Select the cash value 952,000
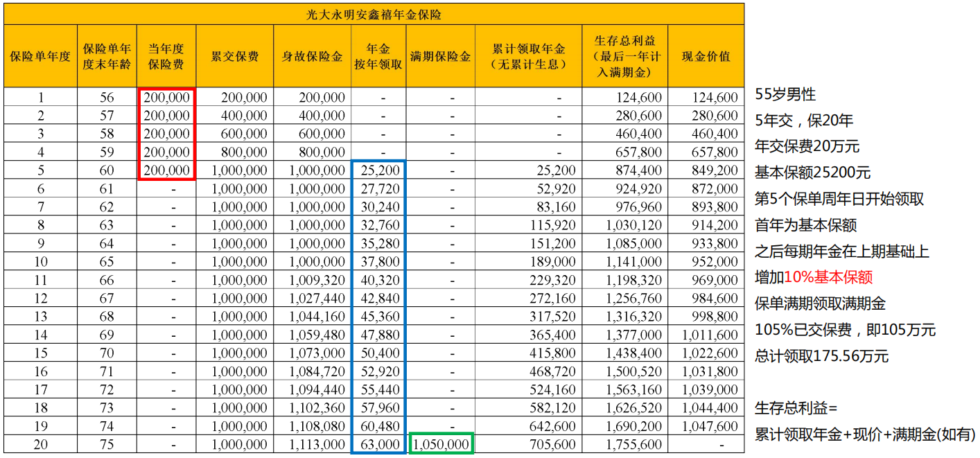The image size is (980, 458). coord(715,262)
